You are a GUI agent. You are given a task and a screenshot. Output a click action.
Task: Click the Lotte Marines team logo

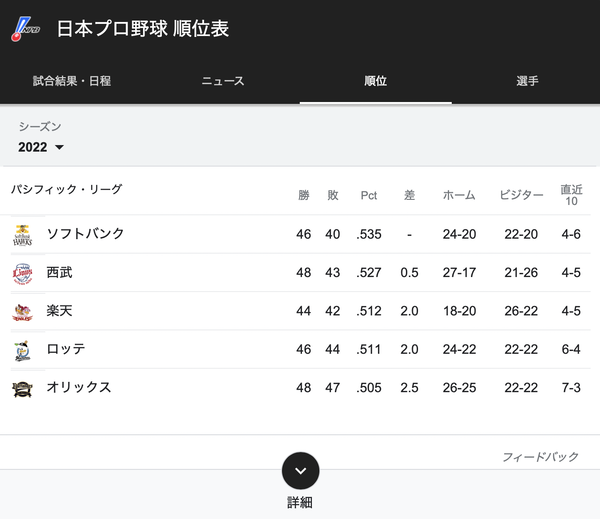[x=23, y=350]
